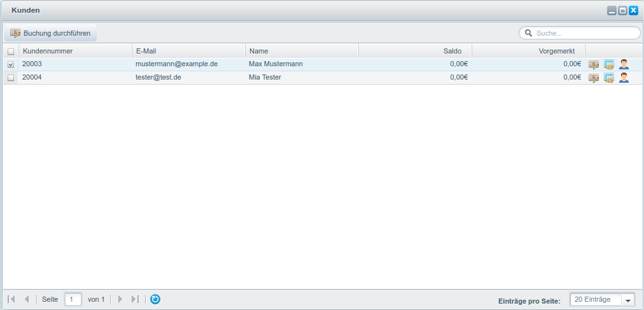Click the Seite page number field

(x=73, y=299)
